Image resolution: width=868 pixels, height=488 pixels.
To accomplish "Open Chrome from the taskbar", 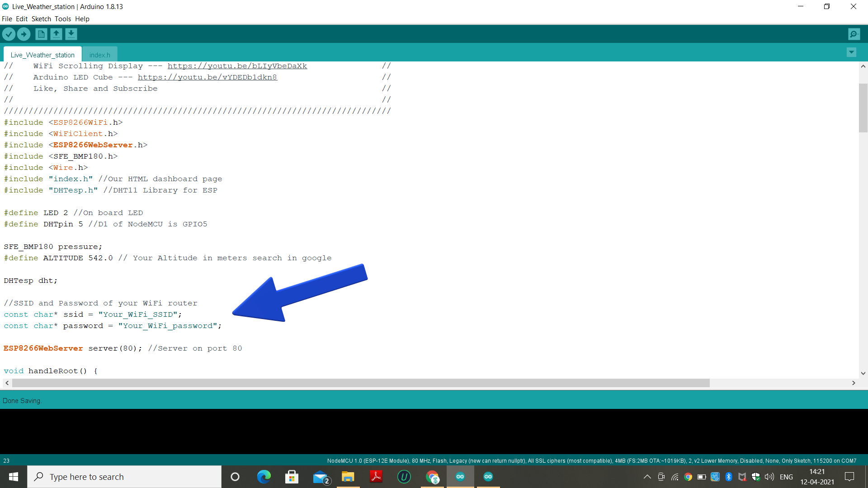I will point(432,477).
